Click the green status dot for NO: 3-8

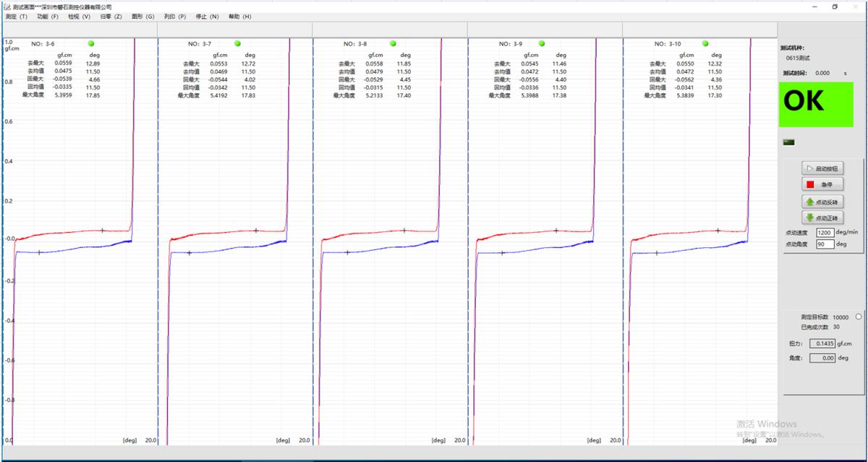point(393,43)
